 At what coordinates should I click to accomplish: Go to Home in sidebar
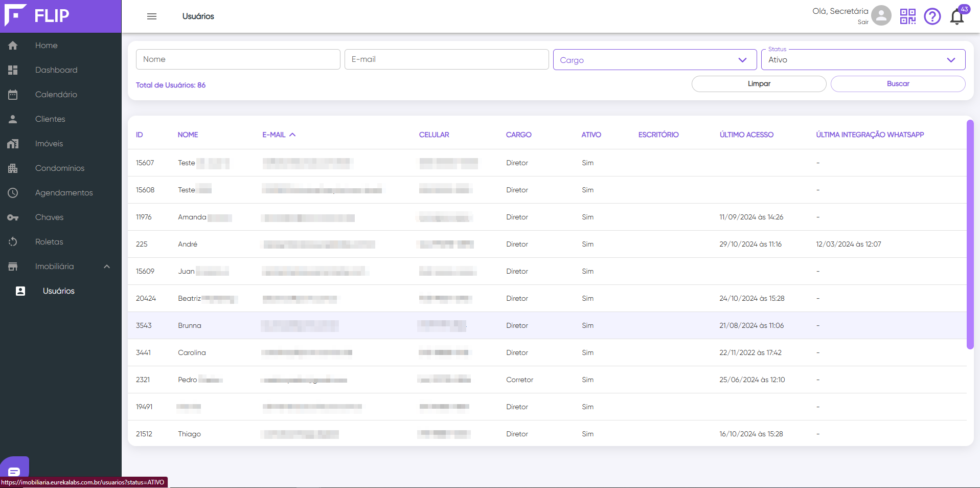[47, 46]
